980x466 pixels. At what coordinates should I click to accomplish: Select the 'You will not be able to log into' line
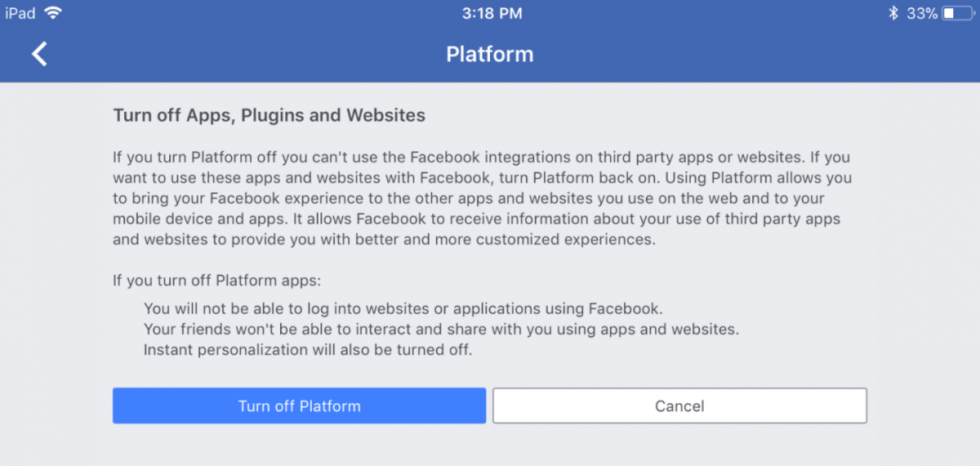click(403, 309)
